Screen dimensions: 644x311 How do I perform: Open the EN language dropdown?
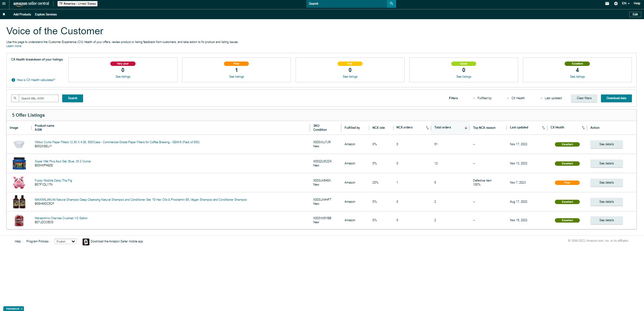point(626,3)
